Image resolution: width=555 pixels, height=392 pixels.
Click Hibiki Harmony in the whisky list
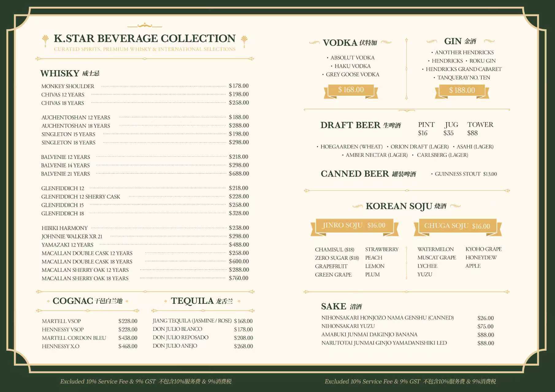(65, 228)
